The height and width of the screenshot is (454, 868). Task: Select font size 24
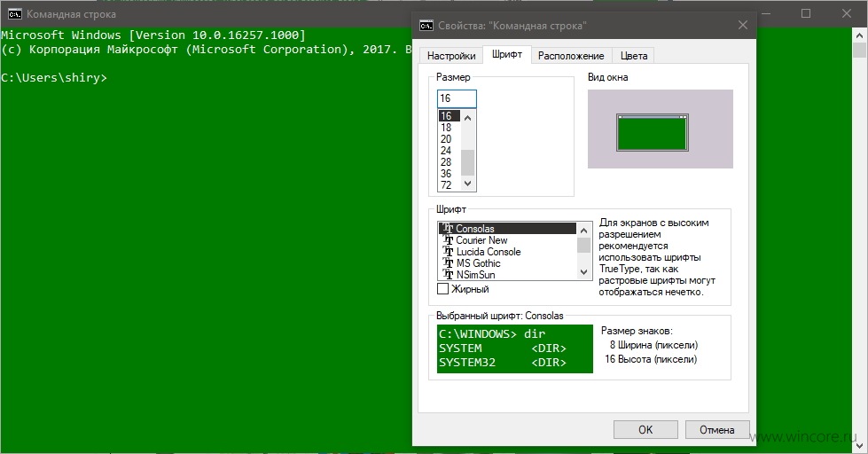[x=450, y=151]
